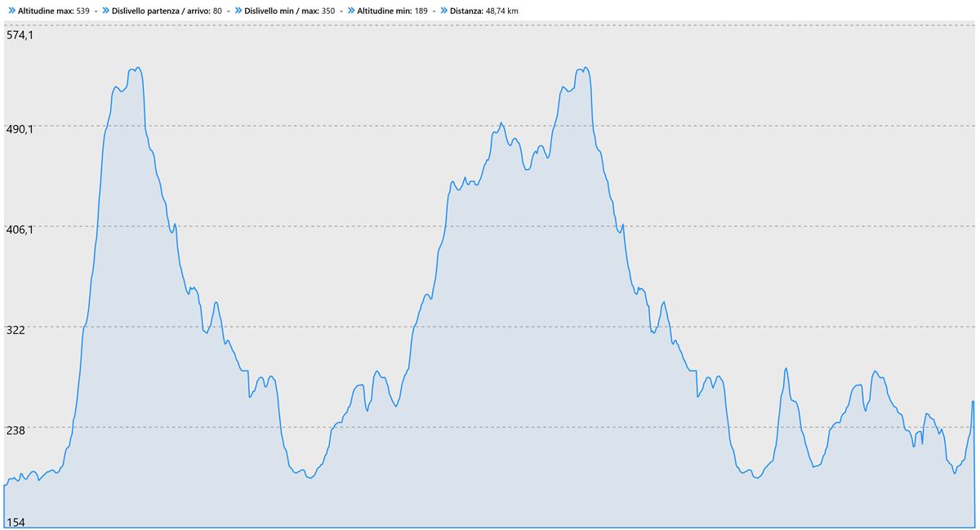The height and width of the screenshot is (530, 980).
Task: Click the chevron icon before Altitudine max
Action: click(x=11, y=11)
